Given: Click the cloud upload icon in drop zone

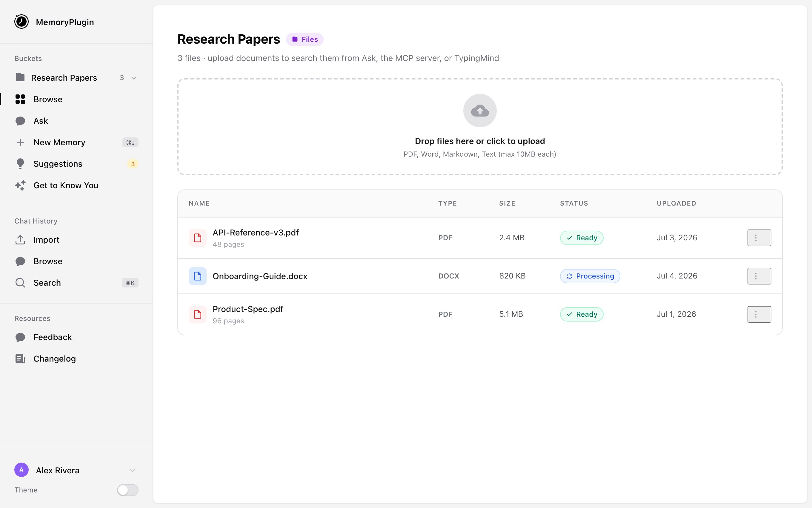Looking at the screenshot, I should [480, 111].
